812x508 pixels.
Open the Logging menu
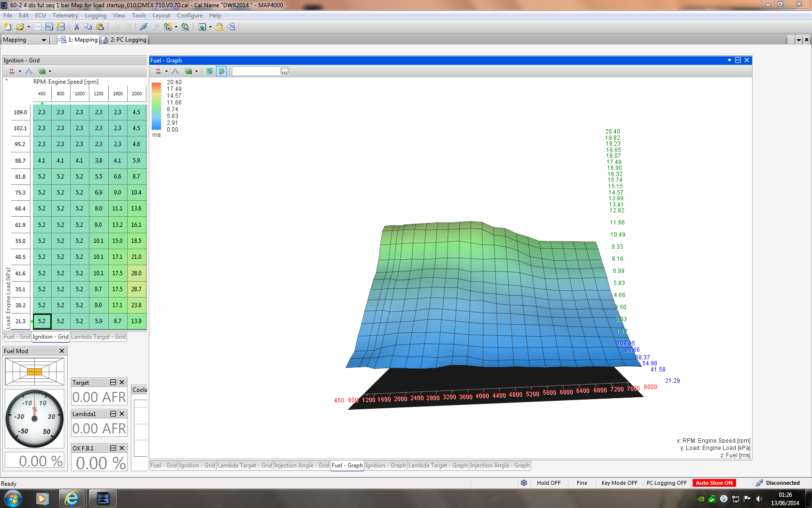click(x=95, y=15)
